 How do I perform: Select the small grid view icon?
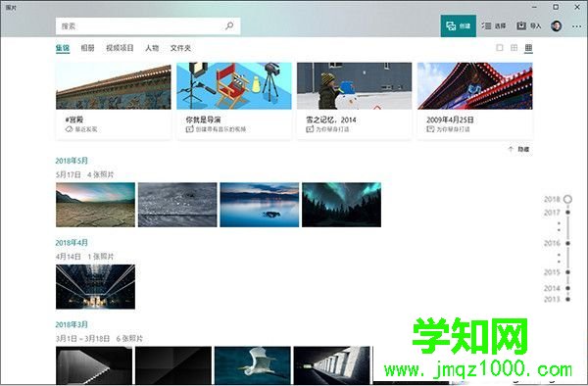(528, 48)
